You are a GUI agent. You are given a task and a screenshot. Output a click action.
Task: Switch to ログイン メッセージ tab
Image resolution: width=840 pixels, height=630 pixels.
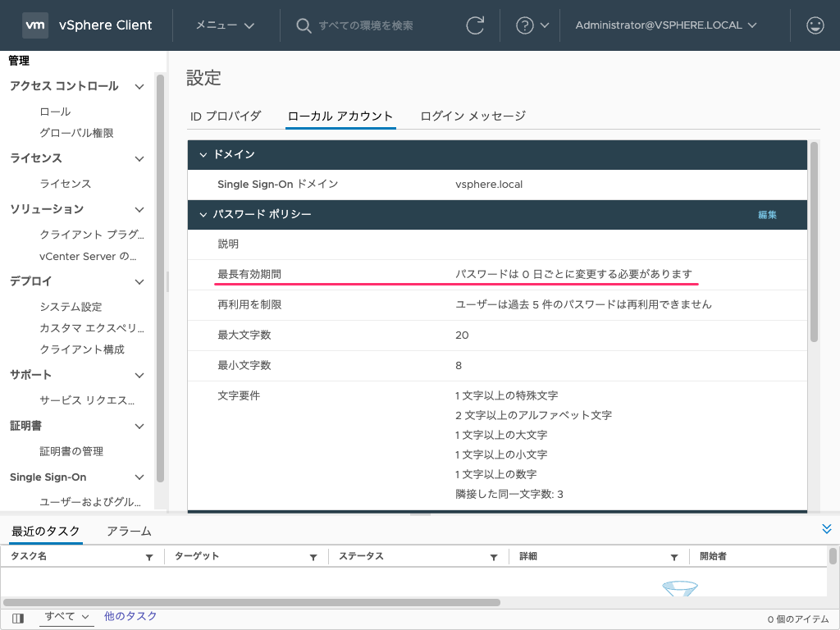click(472, 116)
